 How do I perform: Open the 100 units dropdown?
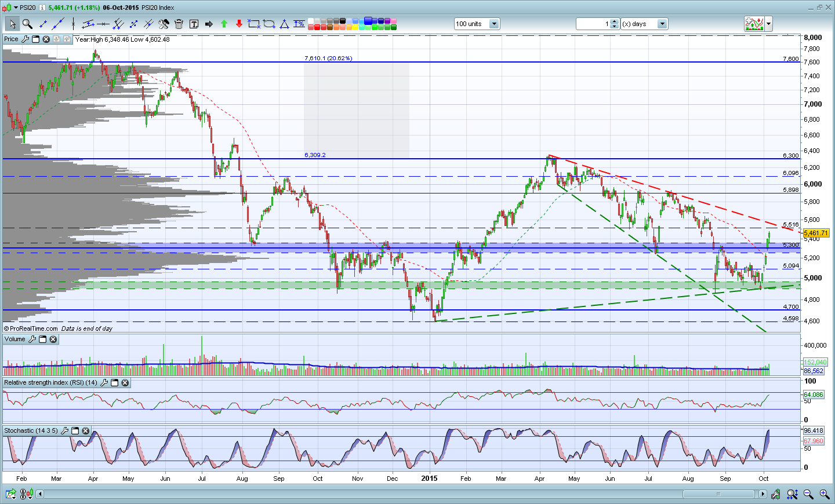click(x=494, y=24)
